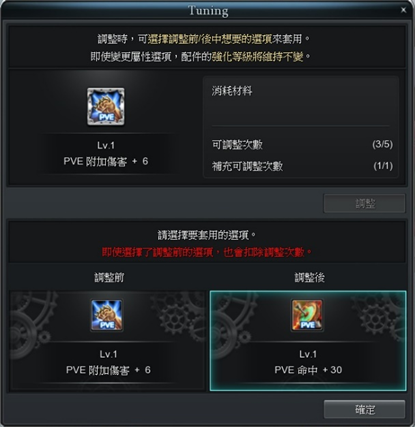Image resolution: width=415 pixels, height=427 pixels.
Task: Select the 調整後 PVE accuracy target icon
Action: pyautogui.click(x=307, y=315)
